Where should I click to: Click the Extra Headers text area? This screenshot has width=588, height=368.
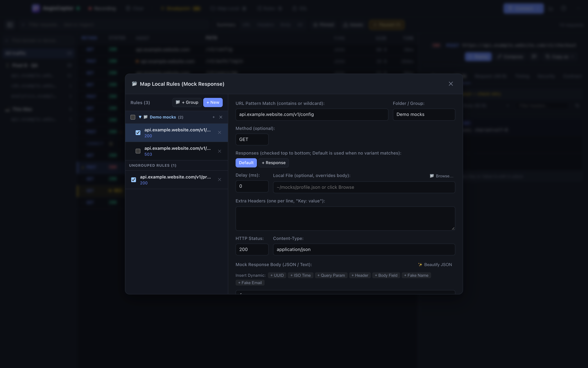(x=345, y=219)
